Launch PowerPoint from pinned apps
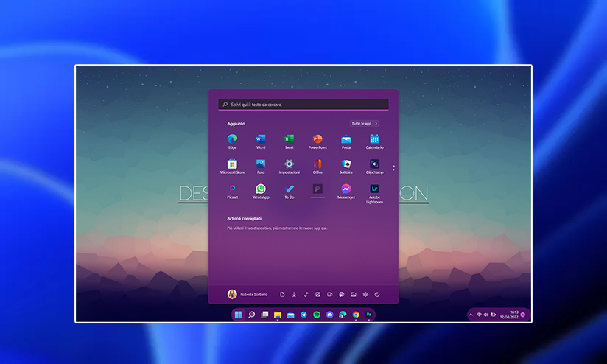 (317, 141)
